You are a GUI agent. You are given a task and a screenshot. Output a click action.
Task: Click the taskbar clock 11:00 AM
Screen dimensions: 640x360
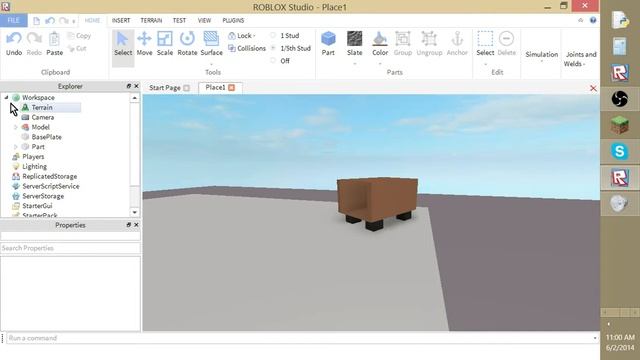620,337
